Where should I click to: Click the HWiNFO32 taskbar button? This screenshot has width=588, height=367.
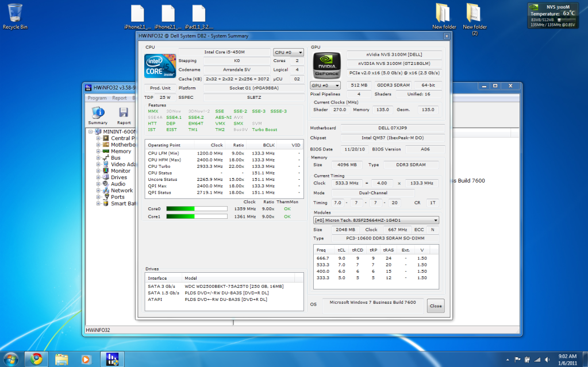(112, 359)
